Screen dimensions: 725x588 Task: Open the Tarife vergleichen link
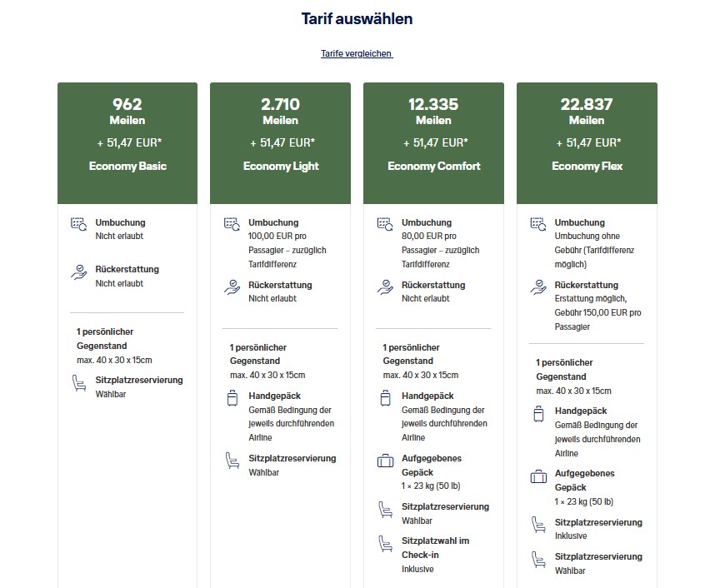click(357, 53)
